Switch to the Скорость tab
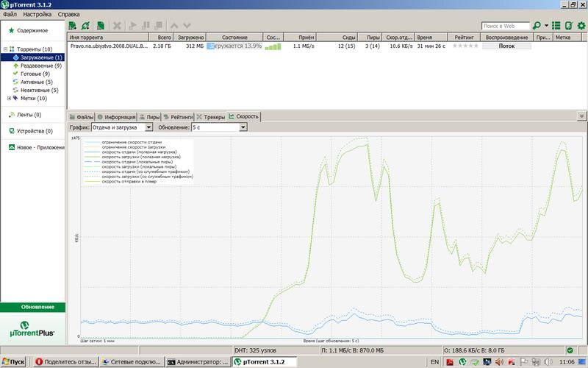 [x=244, y=117]
